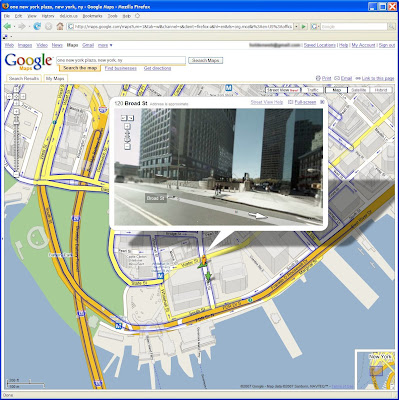Open the URL bar history dropdown arrow
The width and height of the screenshot is (399, 400).
296,26
